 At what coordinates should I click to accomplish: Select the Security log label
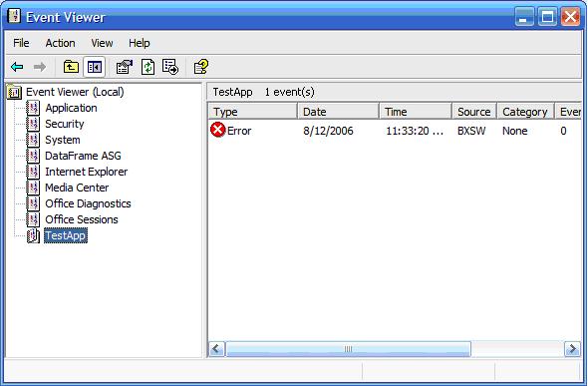coord(65,124)
